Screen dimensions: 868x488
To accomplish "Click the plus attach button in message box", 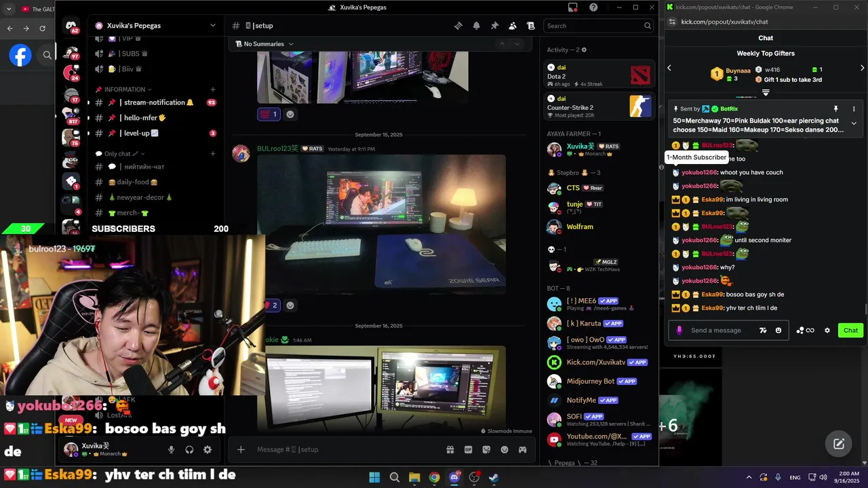I will pyautogui.click(x=241, y=449).
